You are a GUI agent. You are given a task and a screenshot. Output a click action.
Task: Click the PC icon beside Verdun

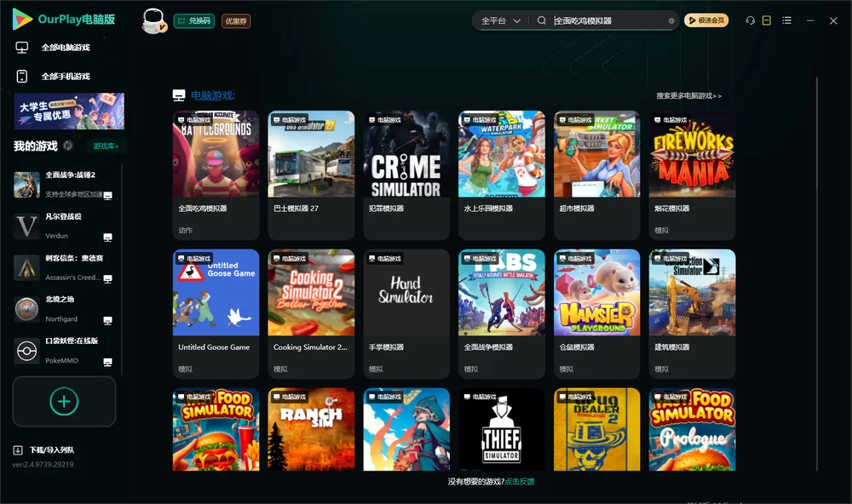tap(107, 238)
